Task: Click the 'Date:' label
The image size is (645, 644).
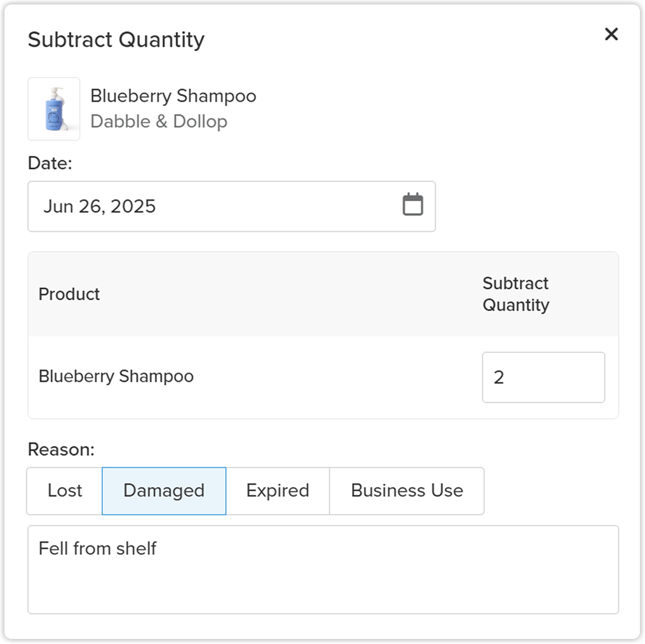Action: [50, 163]
